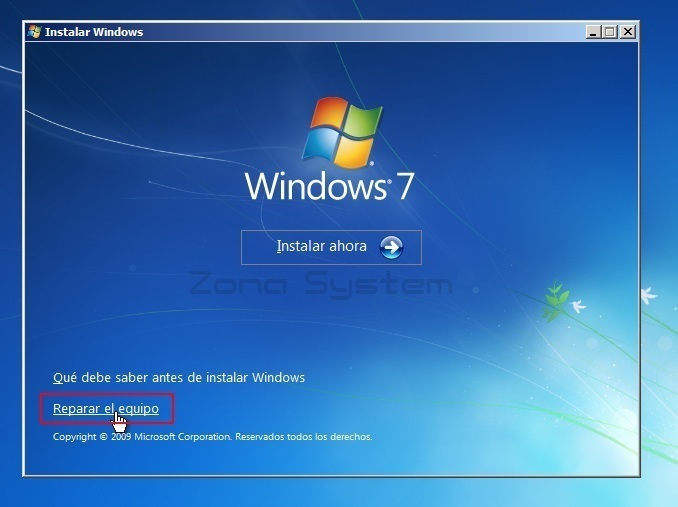Image resolution: width=678 pixels, height=507 pixels.
Task: Click the Instalar Windows title text
Action: click(x=94, y=32)
